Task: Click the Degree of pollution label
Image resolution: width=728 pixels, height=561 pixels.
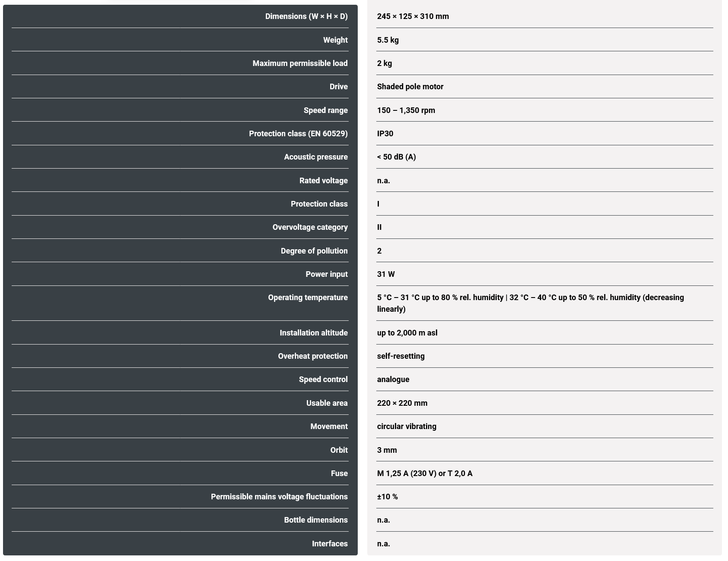Action: (314, 251)
